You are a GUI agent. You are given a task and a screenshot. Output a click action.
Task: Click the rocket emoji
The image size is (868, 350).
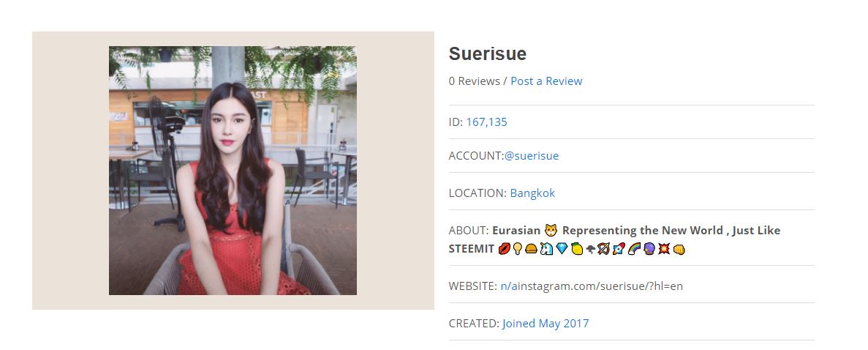click(619, 248)
